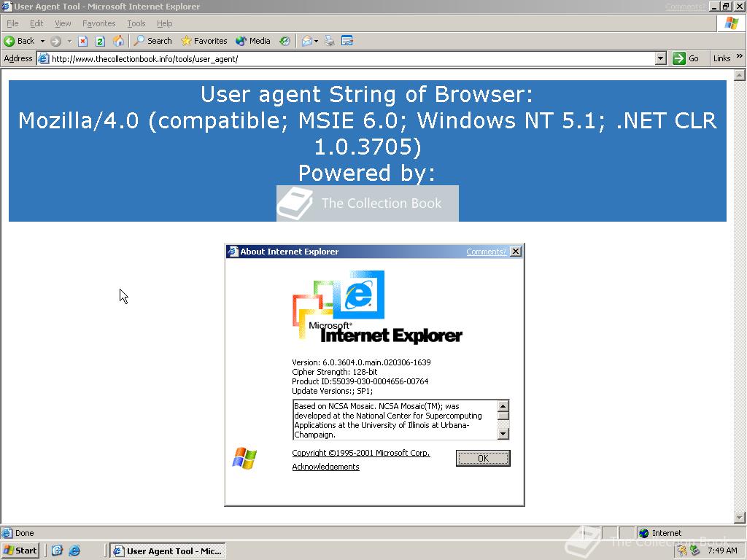Open the Favorites pane in the toolbar
747x560 pixels.
pos(204,41)
